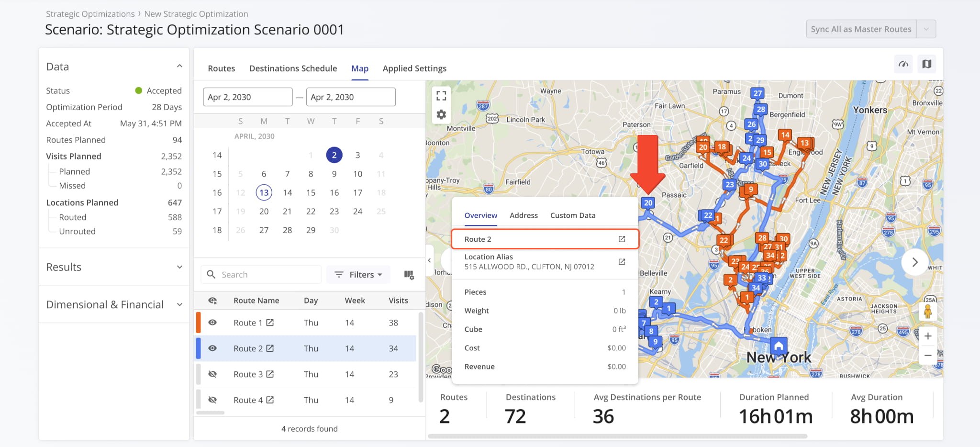This screenshot has height=447, width=980.
Task: Click Sync All as Master Routes button
Action: pyautogui.click(x=861, y=29)
